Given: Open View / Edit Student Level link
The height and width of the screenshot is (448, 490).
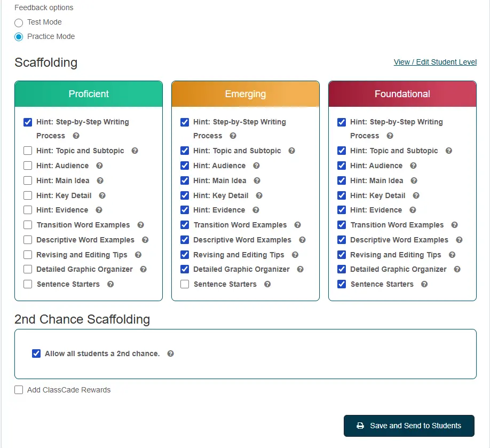Looking at the screenshot, I should click(435, 62).
